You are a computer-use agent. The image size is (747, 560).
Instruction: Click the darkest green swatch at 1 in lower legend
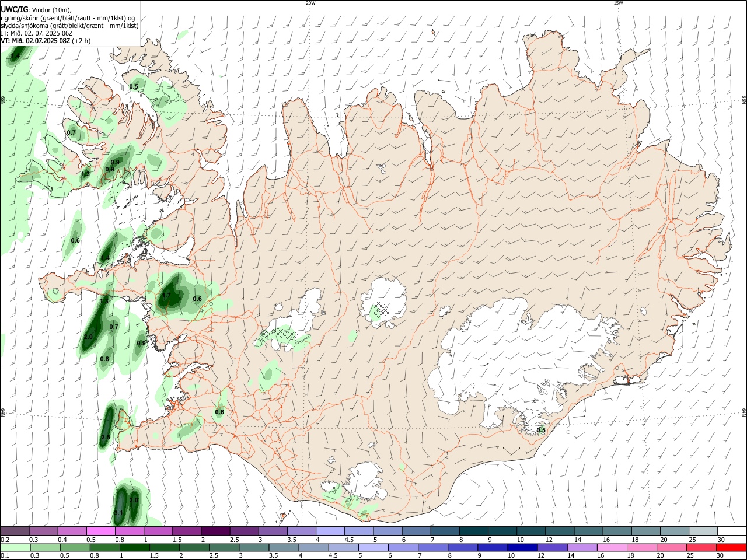coord(134,547)
